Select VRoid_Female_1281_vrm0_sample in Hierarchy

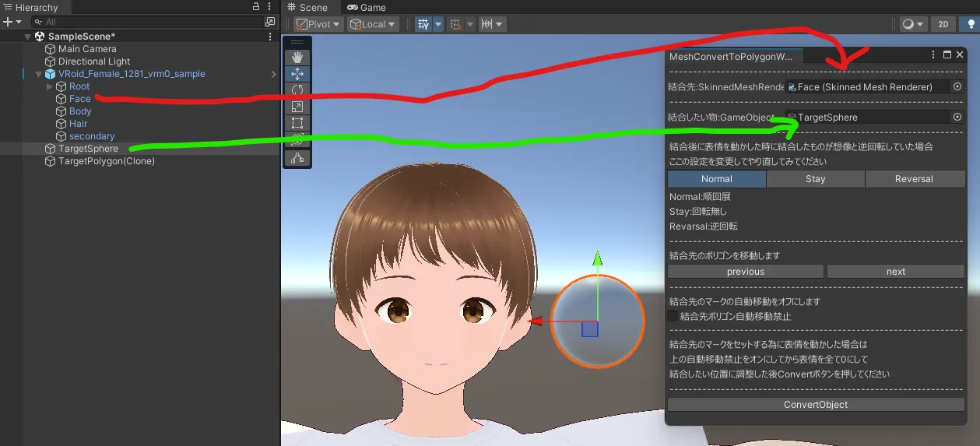(132, 74)
